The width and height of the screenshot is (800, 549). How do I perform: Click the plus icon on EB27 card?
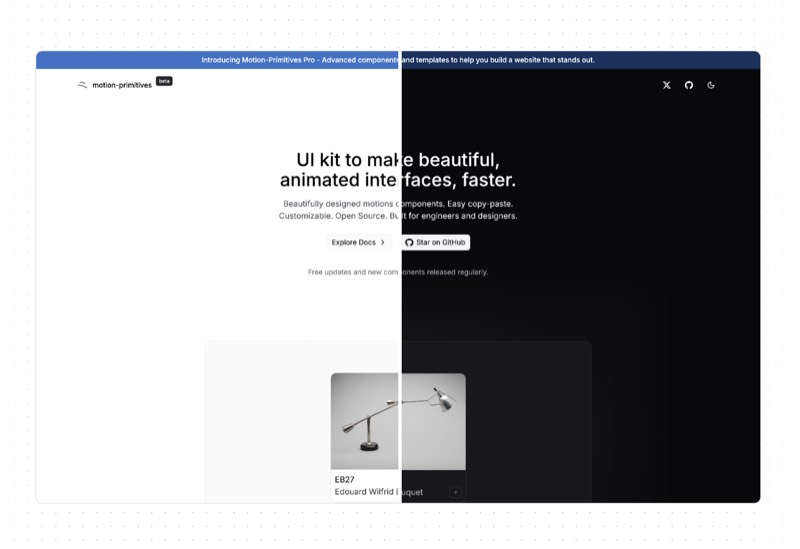[x=456, y=492]
